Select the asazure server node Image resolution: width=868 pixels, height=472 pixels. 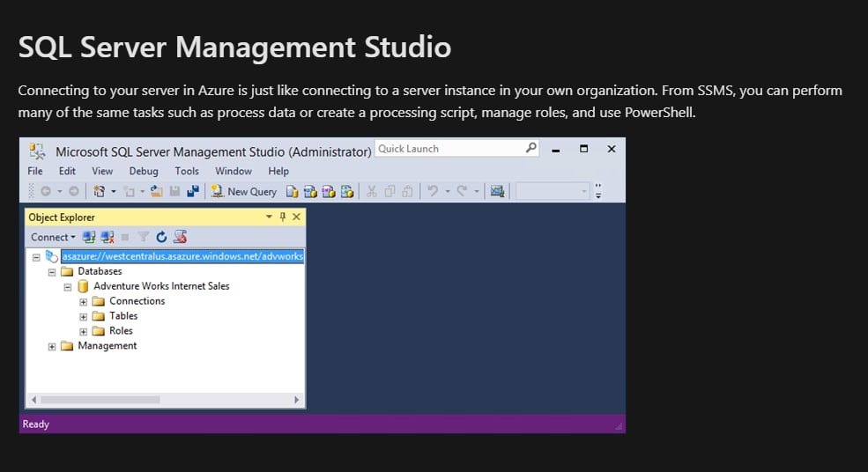(x=182, y=256)
